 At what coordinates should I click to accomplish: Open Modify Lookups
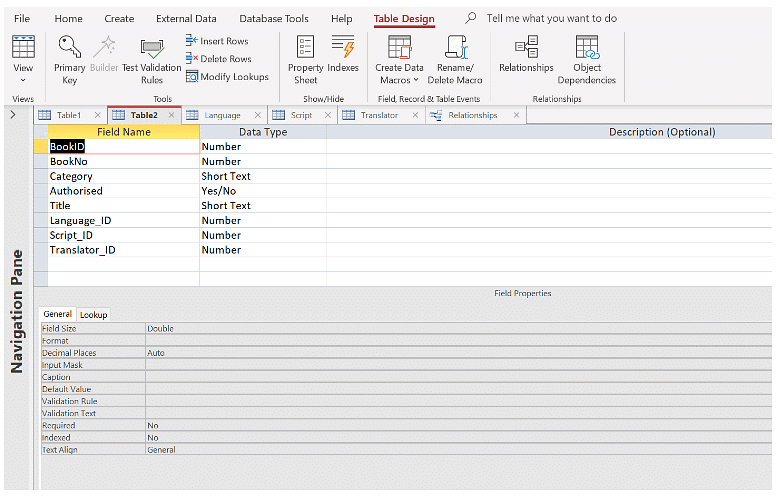227,76
